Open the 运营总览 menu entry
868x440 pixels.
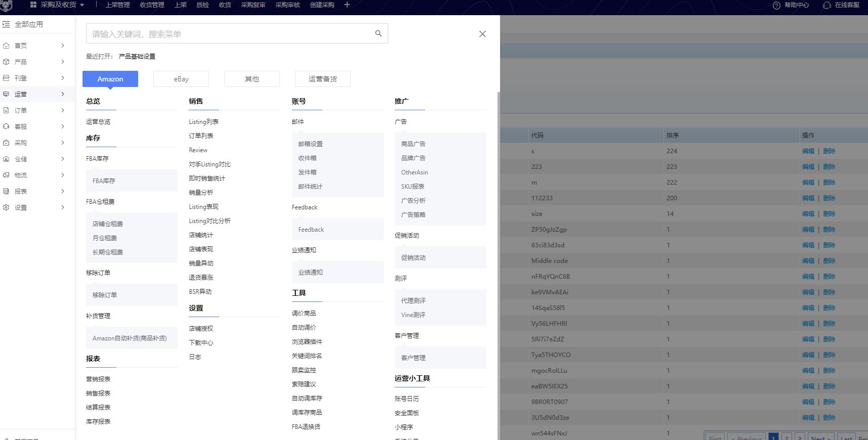click(x=98, y=122)
